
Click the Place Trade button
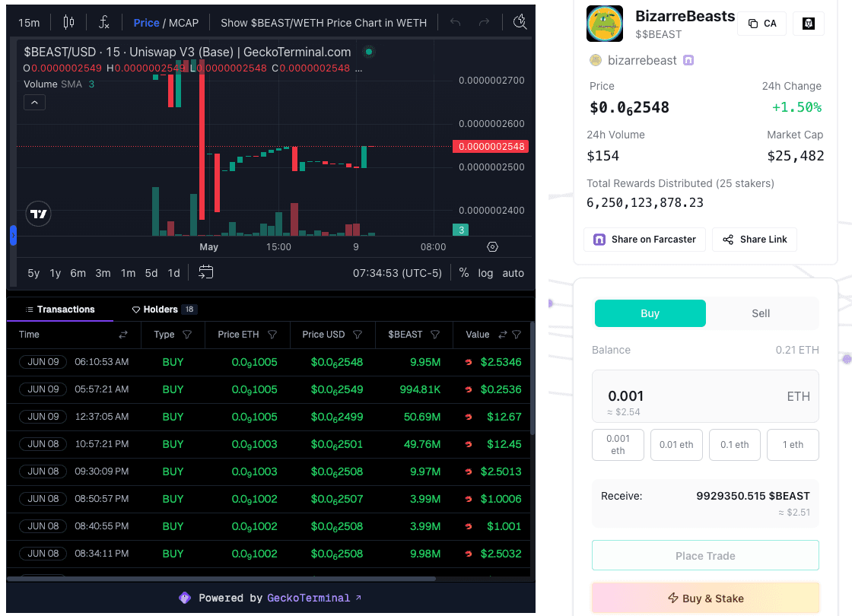coord(705,556)
